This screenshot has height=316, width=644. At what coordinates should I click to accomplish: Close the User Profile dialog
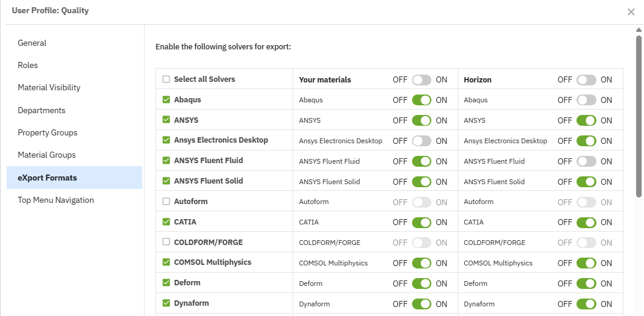631,12
